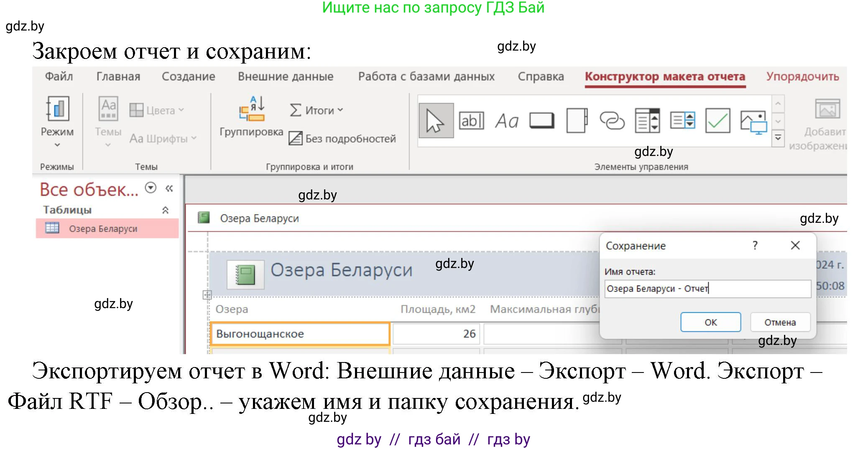Cancel saving via Отмена button

[x=780, y=322]
